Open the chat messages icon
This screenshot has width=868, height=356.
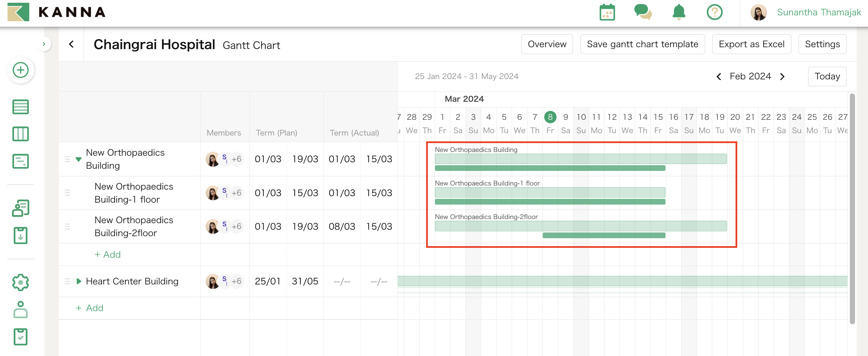click(643, 12)
